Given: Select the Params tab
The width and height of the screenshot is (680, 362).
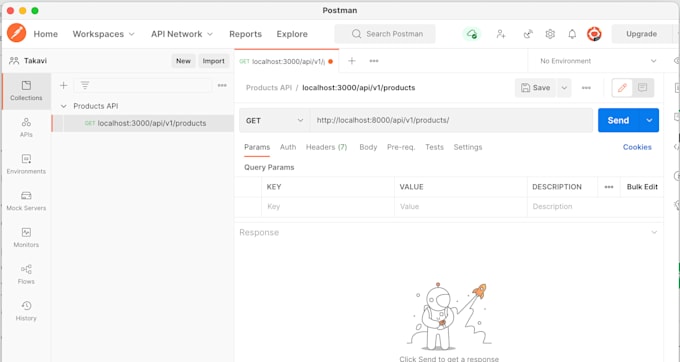Looking at the screenshot, I should click(257, 147).
